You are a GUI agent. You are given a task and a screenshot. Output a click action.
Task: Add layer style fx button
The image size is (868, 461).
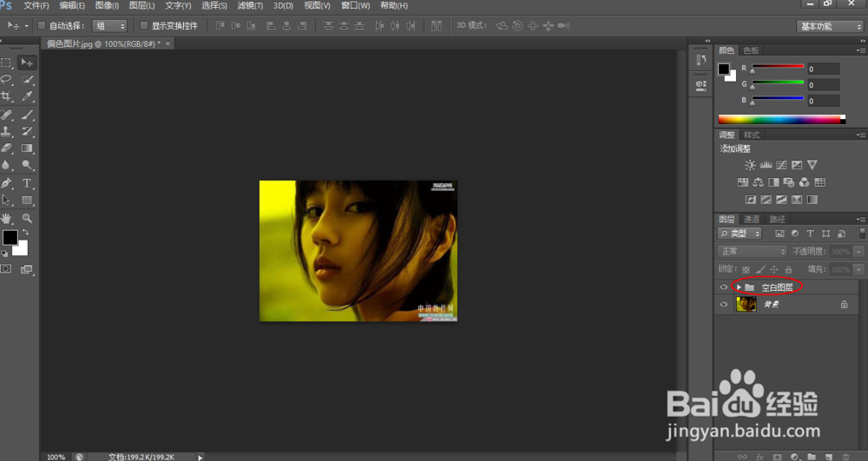click(x=760, y=457)
